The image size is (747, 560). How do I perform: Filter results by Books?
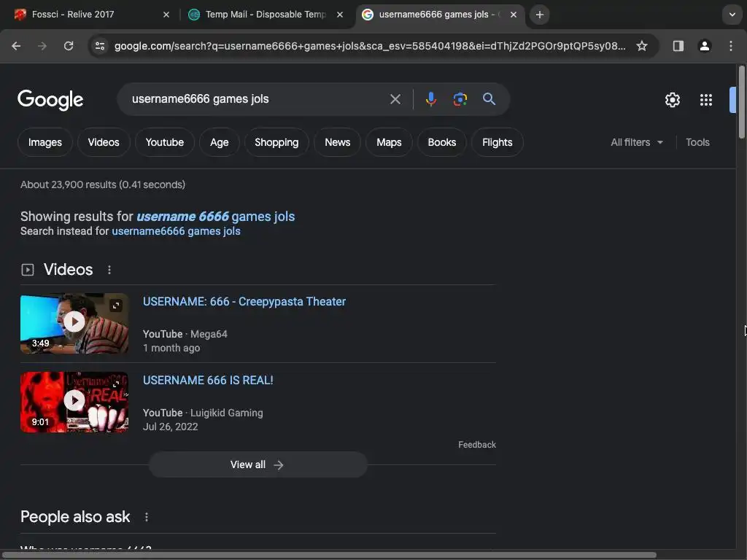[x=442, y=142]
